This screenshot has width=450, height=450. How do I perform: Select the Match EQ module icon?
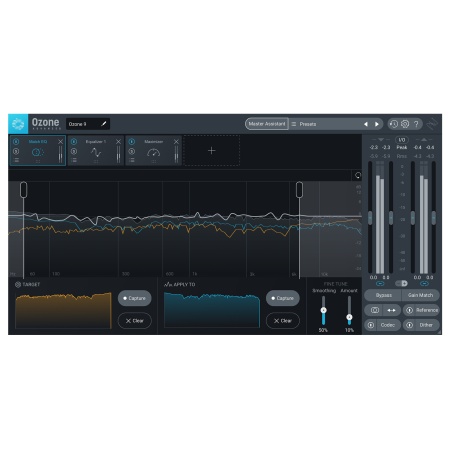pyautogui.click(x=38, y=152)
